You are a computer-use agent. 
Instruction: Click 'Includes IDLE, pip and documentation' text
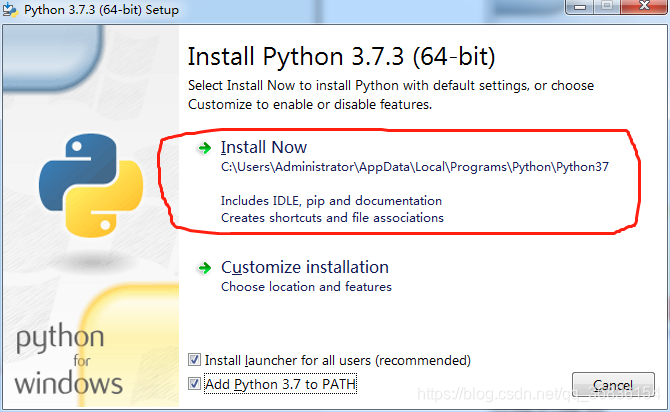(331, 201)
